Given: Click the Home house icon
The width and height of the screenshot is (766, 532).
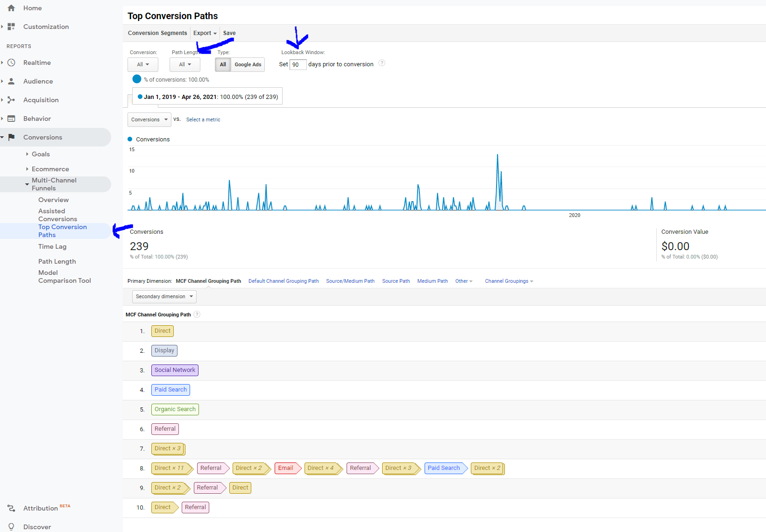Looking at the screenshot, I should (x=11, y=8).
